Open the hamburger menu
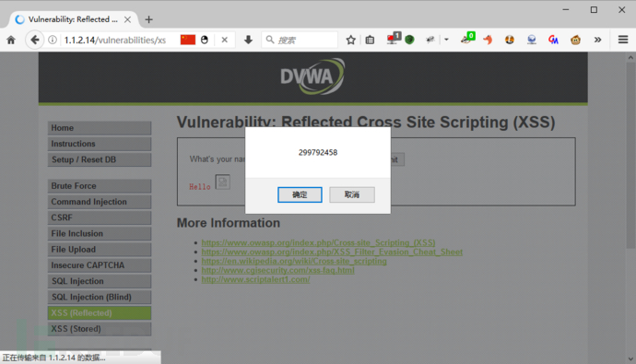 pyautogui.click(x=623, y=40)
